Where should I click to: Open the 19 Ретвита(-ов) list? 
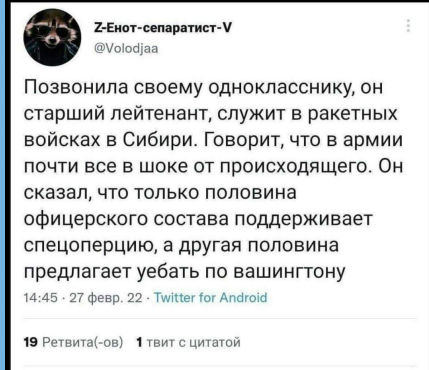coord(74,342)
